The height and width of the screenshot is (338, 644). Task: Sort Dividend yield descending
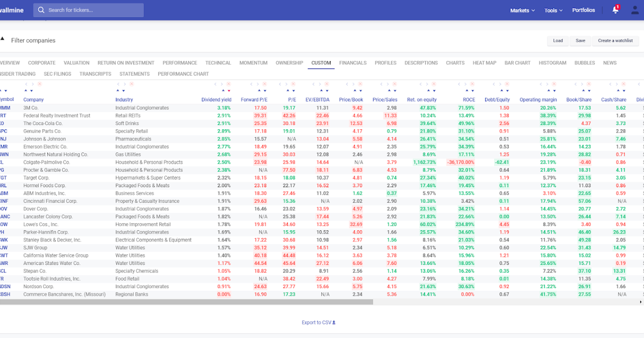(229, 91)
